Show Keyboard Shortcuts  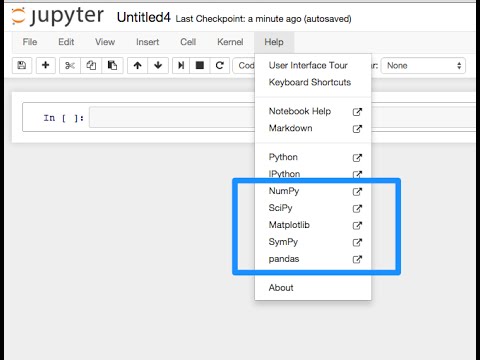point(313,82)
